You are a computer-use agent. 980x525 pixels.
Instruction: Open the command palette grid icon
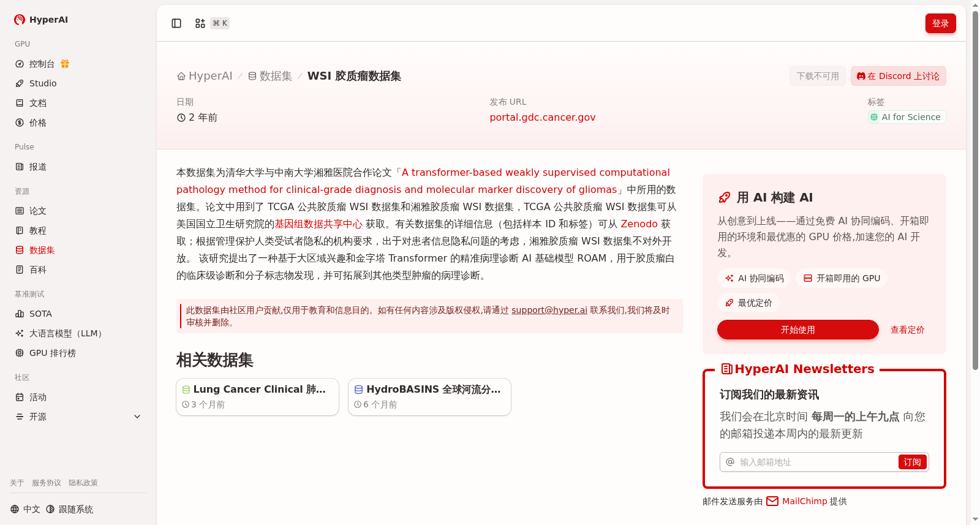(x=200, y=23)
